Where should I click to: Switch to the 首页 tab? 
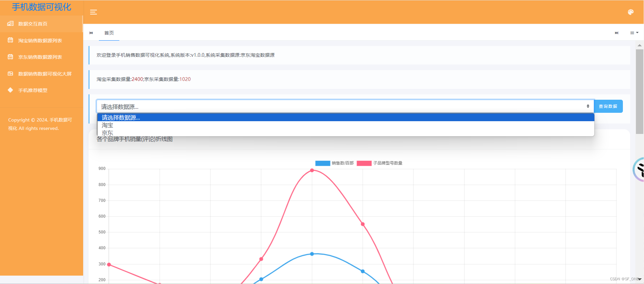109,33
